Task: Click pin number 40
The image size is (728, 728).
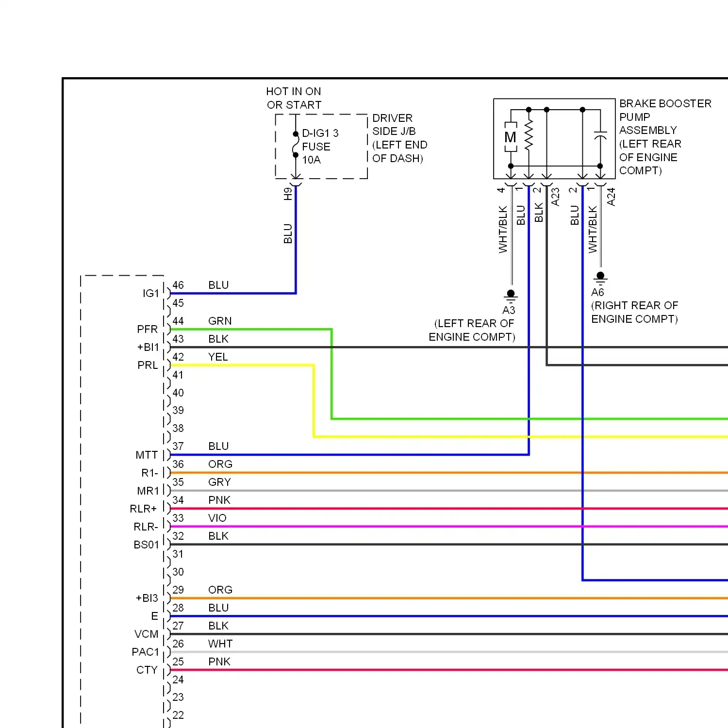Action: point(178,393)
